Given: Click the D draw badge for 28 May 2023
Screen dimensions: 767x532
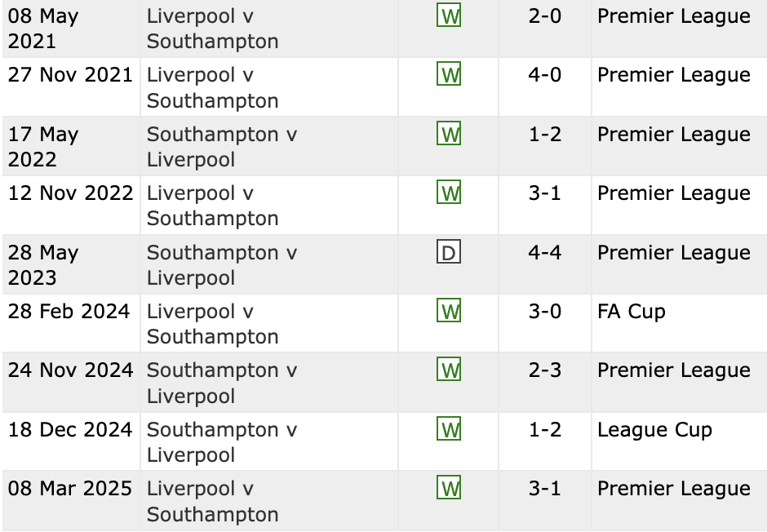Looking at the screenshot, I should coord(449,253).
